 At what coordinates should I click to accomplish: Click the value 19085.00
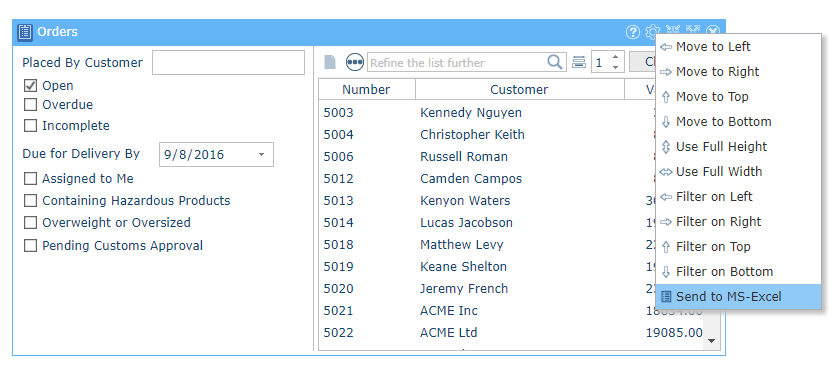[674, 333]
